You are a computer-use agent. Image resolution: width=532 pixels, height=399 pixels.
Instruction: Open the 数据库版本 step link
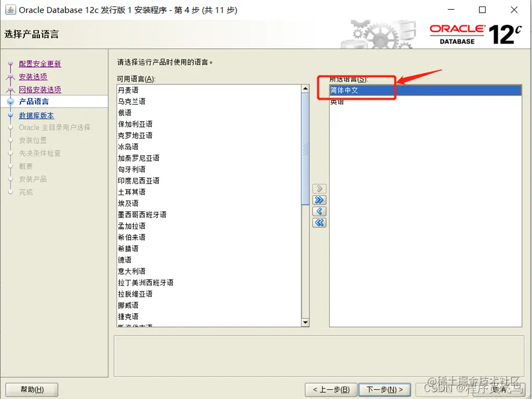pos(37,116)
